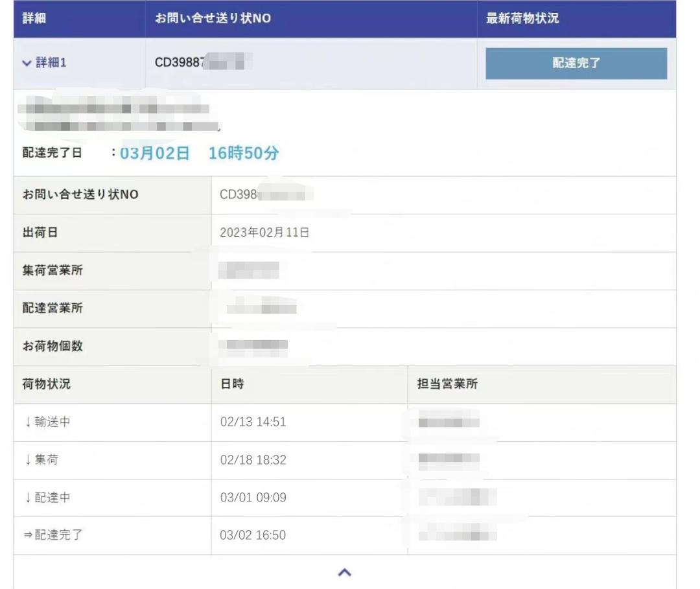The height and width of the screenshot is (589, 700).
Task: Click the 配達営業所 row label
Action: pos(52,308)
